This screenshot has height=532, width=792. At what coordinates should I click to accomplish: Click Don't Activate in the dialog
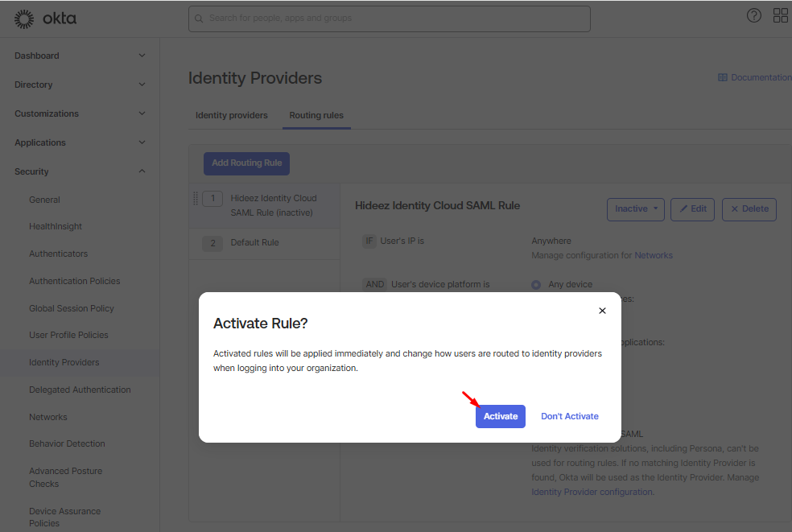click(569, 416)
